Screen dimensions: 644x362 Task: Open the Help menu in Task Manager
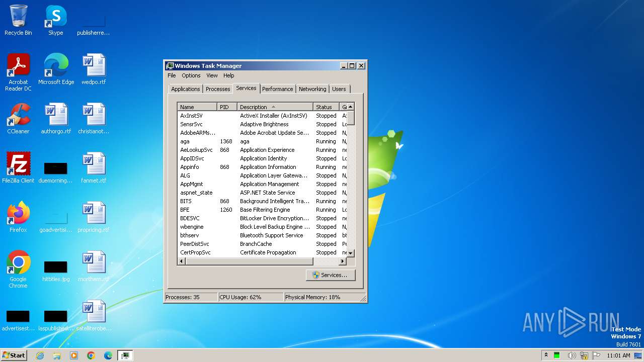pos(228,75)
